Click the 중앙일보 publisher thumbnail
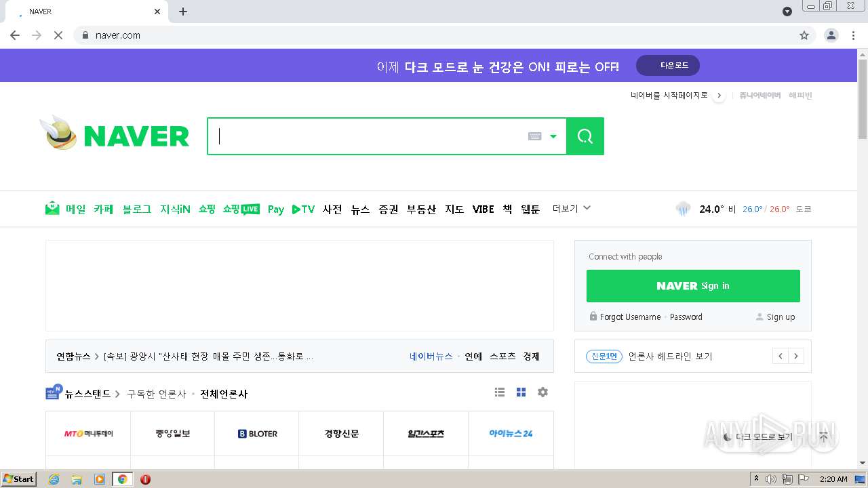This screenshot has height=488, width=868. click(x=173, y=434)
